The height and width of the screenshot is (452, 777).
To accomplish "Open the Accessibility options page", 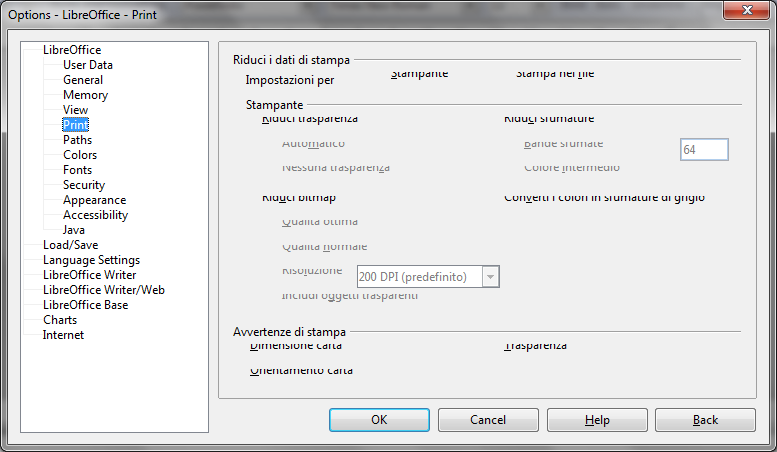I will pos(95,215).
